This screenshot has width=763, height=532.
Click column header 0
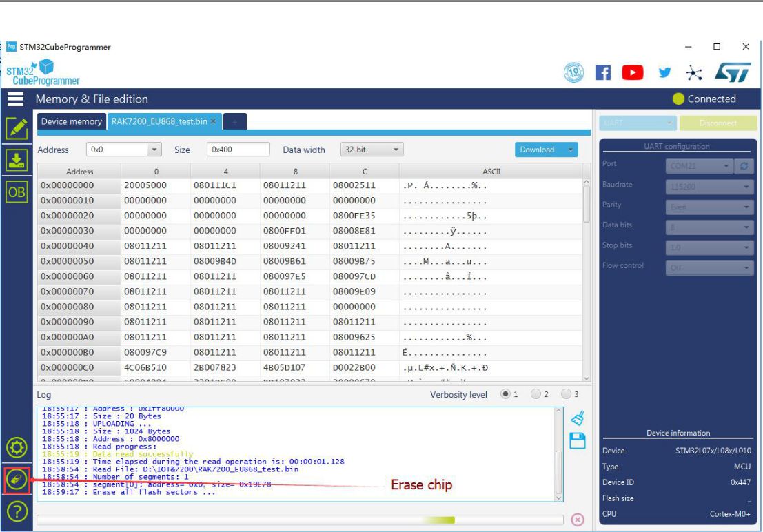(156, 172)
